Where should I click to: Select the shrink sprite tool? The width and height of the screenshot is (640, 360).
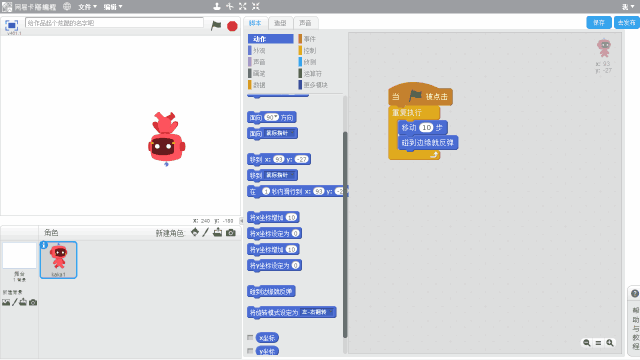click(x=256, y=6)
